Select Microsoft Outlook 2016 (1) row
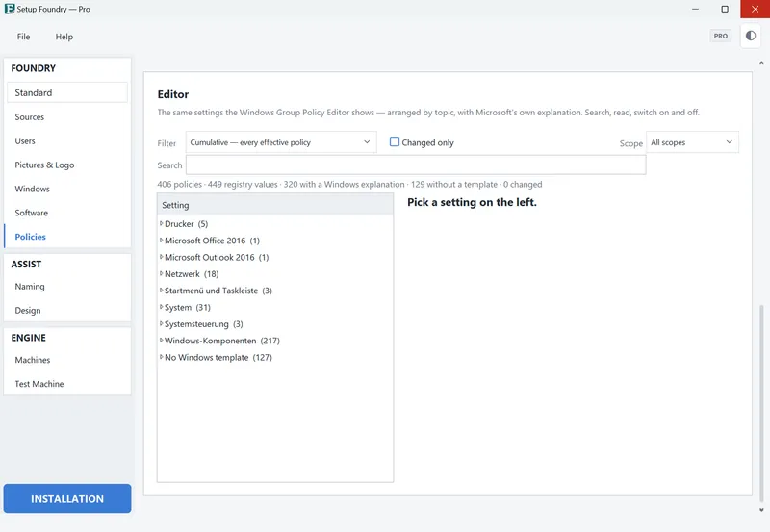The height and width of the screenshot is (532, 770). 217,257
